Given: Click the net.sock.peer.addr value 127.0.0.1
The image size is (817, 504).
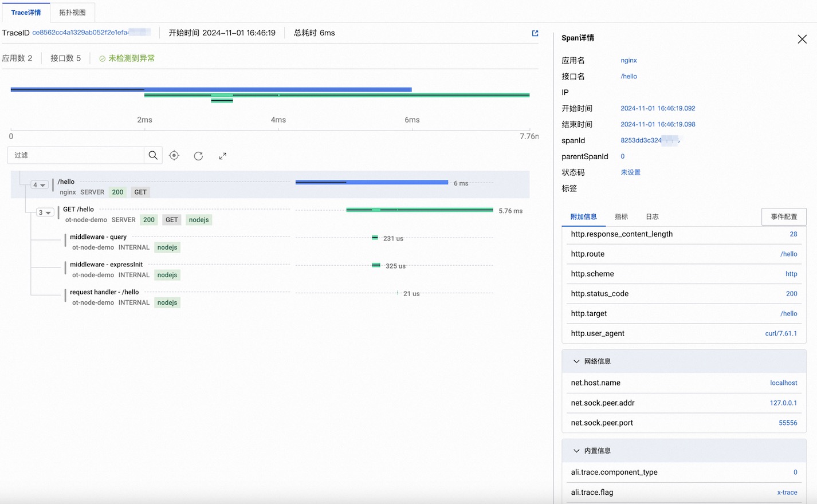Looking at the screenshot, I should 783,403.
